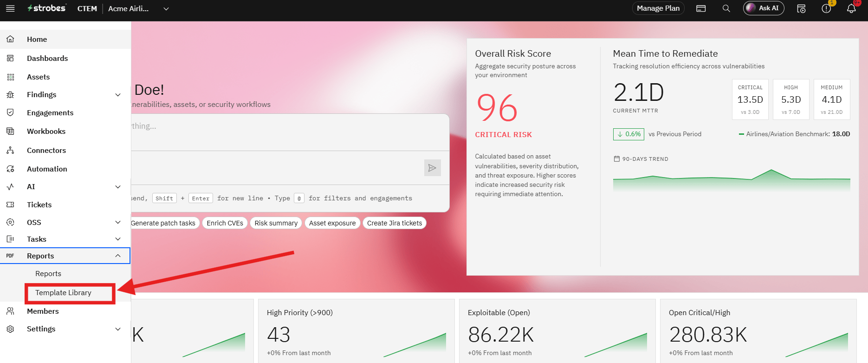Focus the AI prompt input field
Image resolution: width=868 pixels, height=363 pixels.
click(290, 132)
